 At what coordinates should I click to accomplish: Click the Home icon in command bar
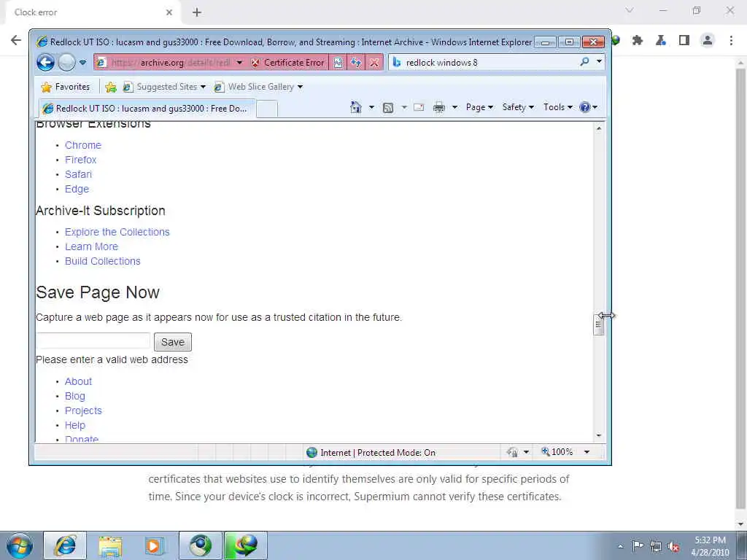356,107
